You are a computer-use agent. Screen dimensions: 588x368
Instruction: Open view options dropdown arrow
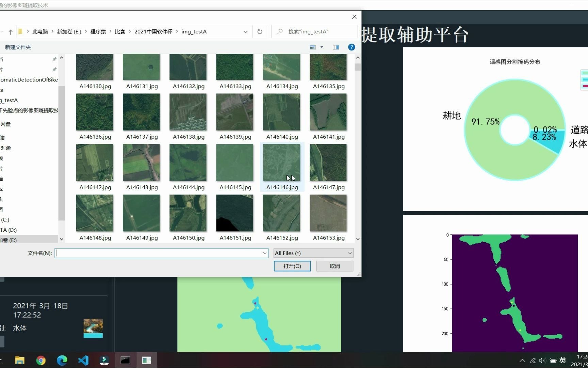[322, 47]
